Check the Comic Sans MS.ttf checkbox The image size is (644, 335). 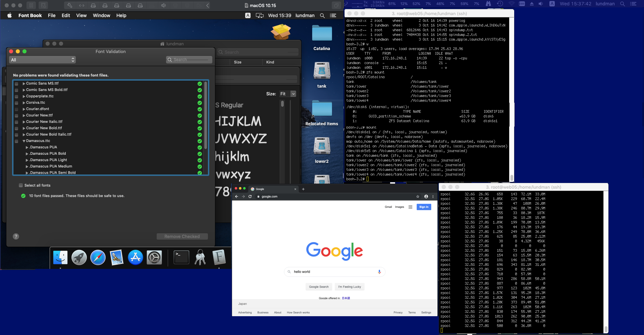(x=16, y=84)
